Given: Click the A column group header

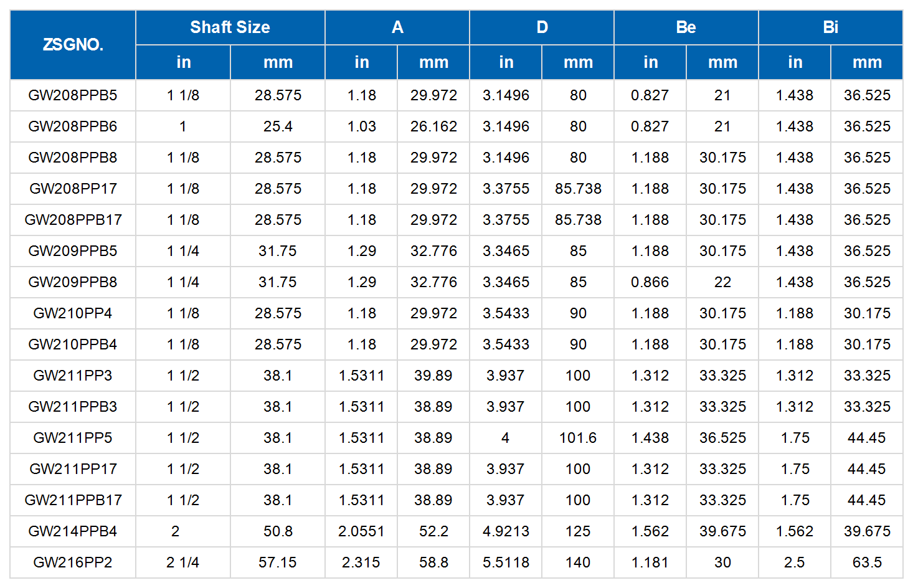Looking at the screenshot, I should coord(397,27).
